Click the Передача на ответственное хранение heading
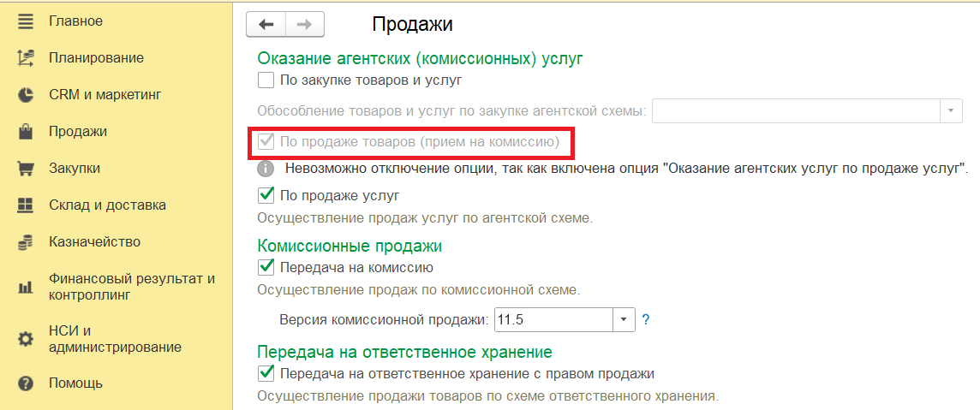Screen dimensions: 980x410 [x=404, y=352]
